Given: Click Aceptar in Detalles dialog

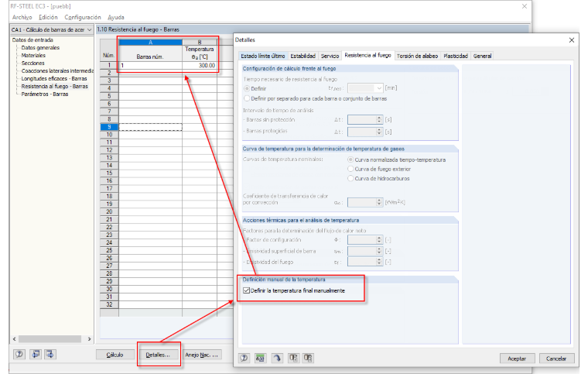Looking at the screenshot, I should point(517,359).
